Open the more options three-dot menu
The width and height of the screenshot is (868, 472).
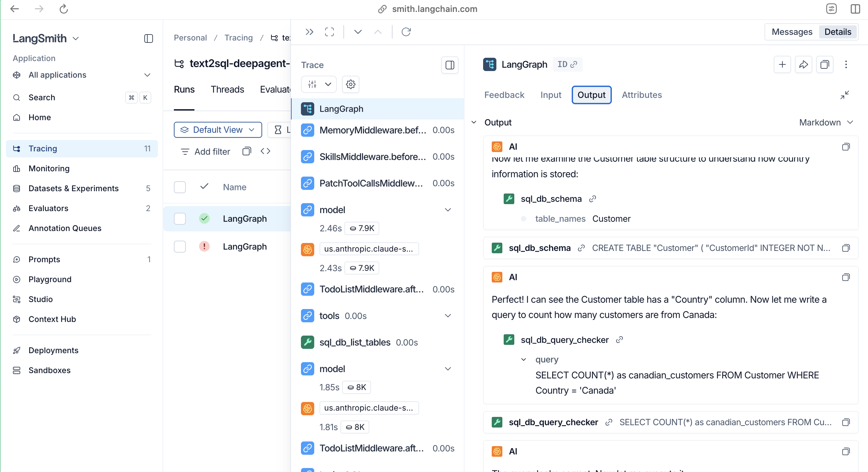pyautogui.click(x=846, y=64)
